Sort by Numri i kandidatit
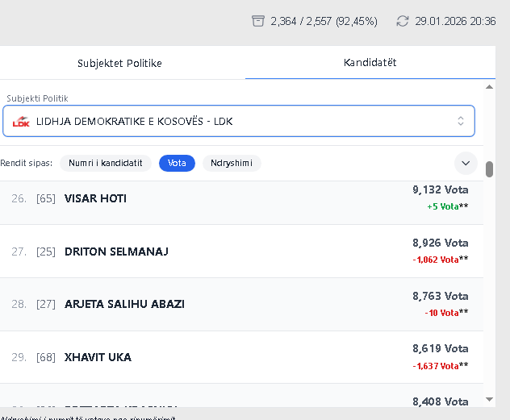The width and height of the screenshot is (510, 420). pyautogui.click(x=106, y=163)
